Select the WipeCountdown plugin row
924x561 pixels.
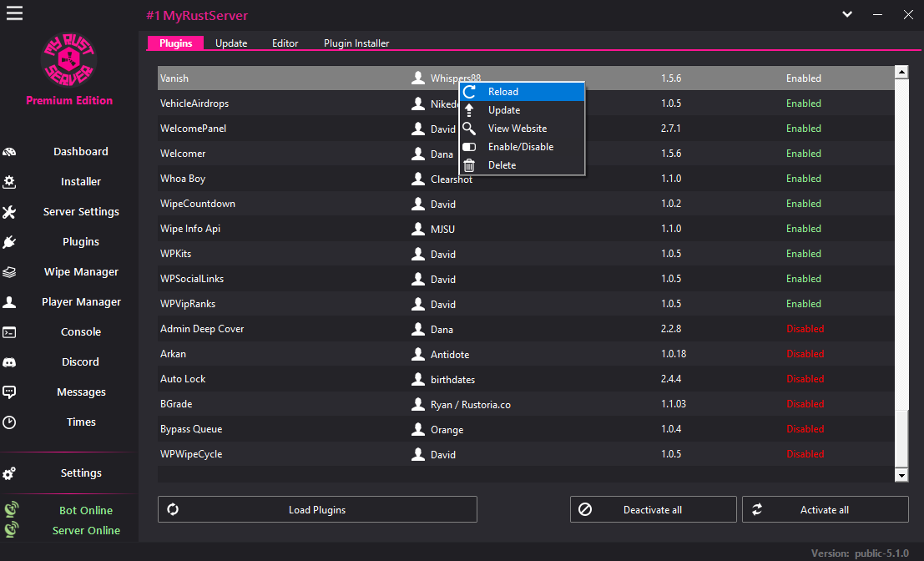click(526, 204)
